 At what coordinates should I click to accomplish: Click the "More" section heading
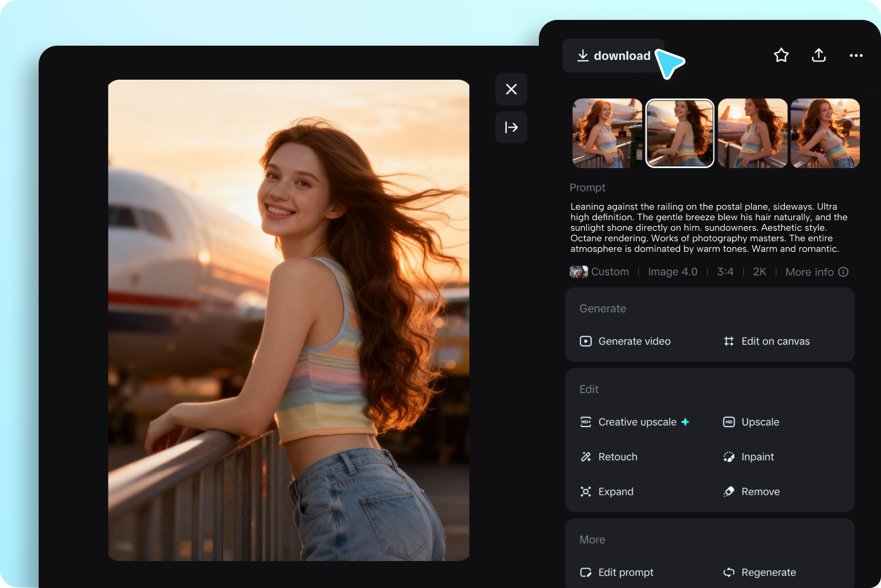click(592, 540)
